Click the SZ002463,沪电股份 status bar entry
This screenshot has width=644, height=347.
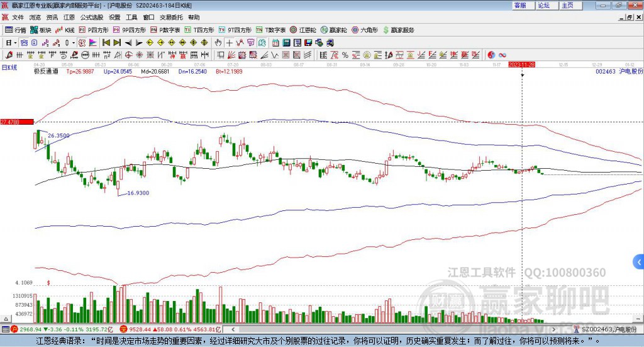[606, 329]
